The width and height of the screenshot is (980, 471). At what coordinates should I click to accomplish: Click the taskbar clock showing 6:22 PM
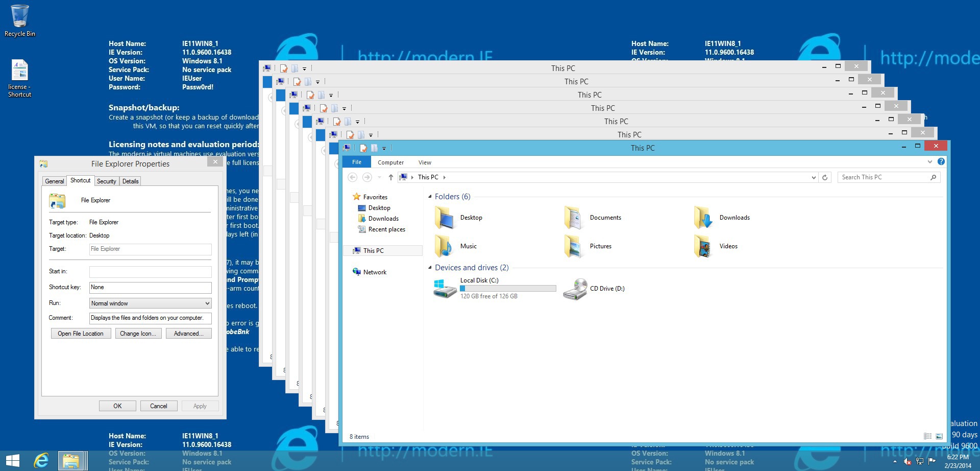pos(958,461)
